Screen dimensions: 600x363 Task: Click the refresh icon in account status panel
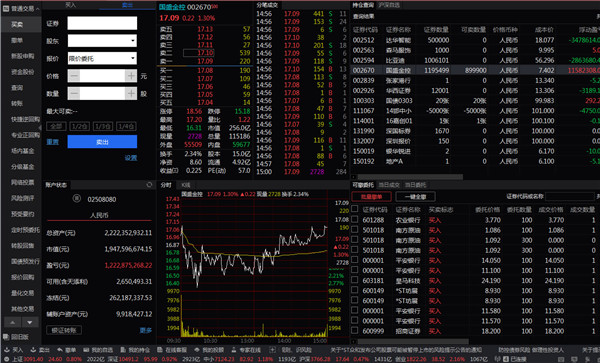point(149,185)
